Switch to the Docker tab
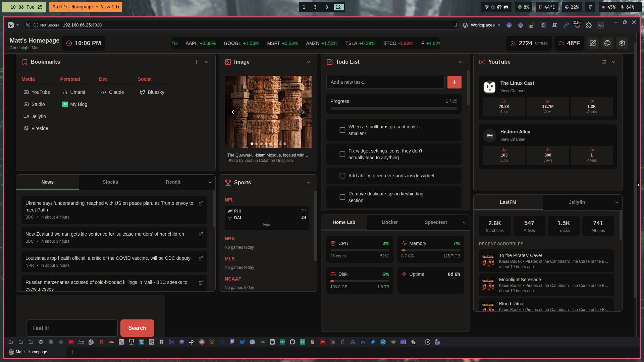The image size is (644, 362). coord(389,222)
